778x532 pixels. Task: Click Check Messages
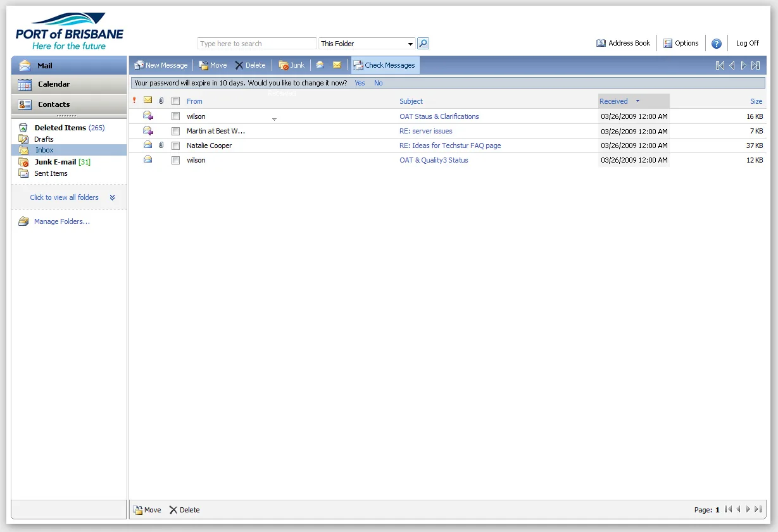385,65
